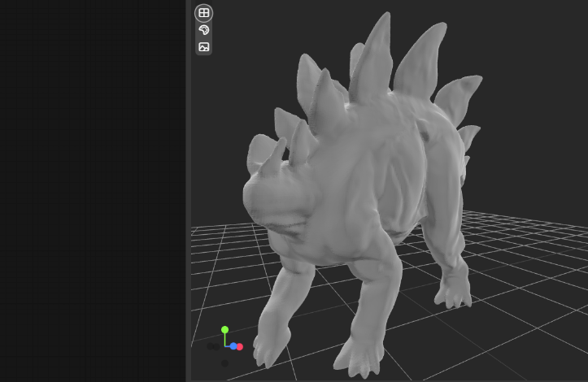Select the stegosaurus head

tap(272, 199)
